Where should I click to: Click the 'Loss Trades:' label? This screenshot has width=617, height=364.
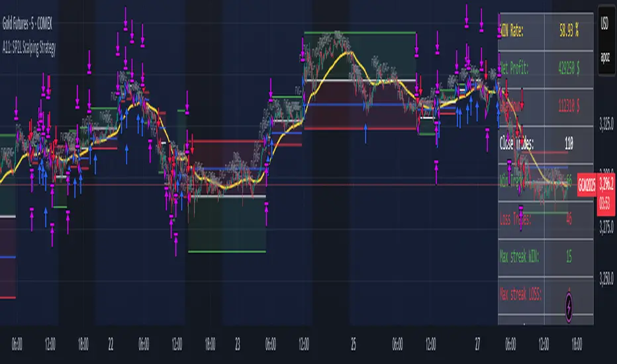pyautogui.click(x=516, y=218)
